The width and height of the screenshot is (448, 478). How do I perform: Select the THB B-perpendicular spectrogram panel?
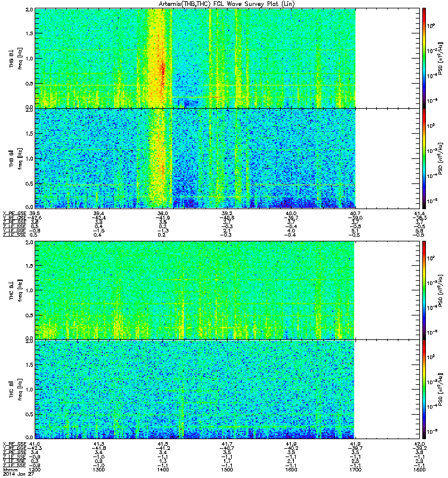pos(228,58)
